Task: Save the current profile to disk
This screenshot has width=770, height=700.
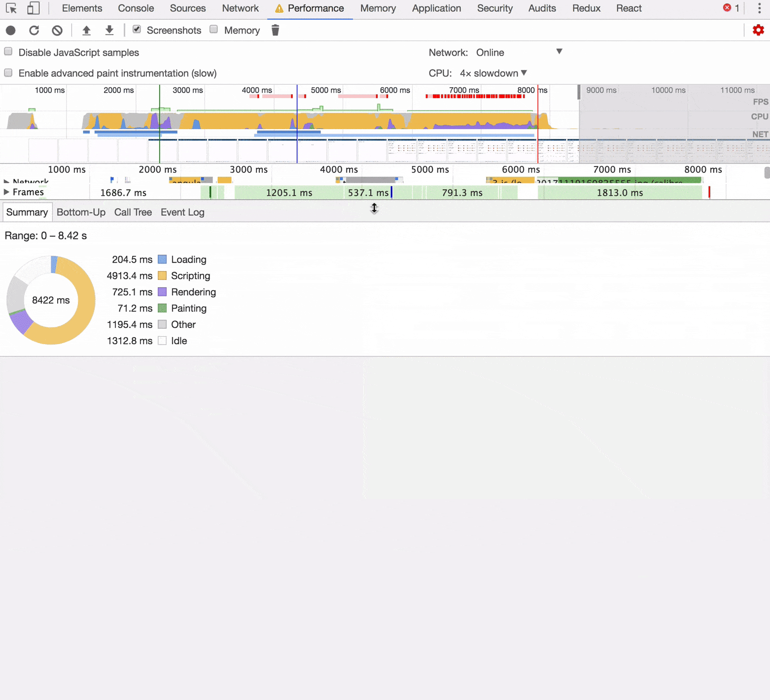Action: pyautogui.click(x=109, y=30)
